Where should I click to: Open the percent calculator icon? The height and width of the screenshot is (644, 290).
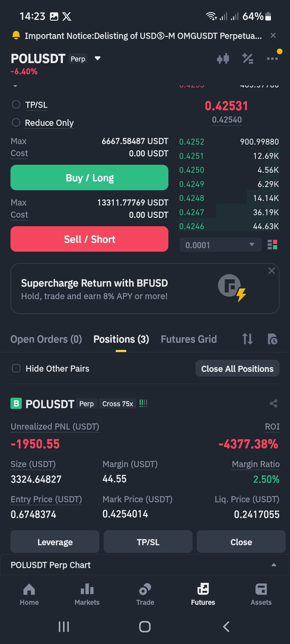point(248,58)
